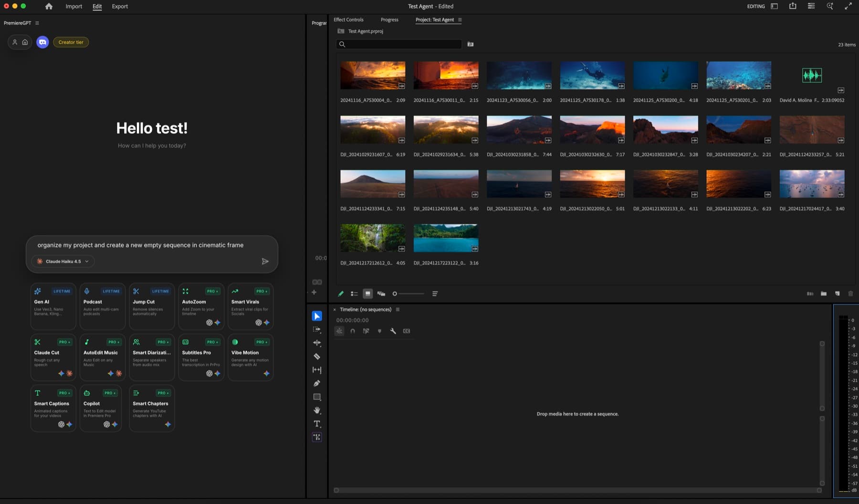Click the trash Clear icon
Image resolution: width=859 pixels, height=504 pixels.
tap(850, 294)
